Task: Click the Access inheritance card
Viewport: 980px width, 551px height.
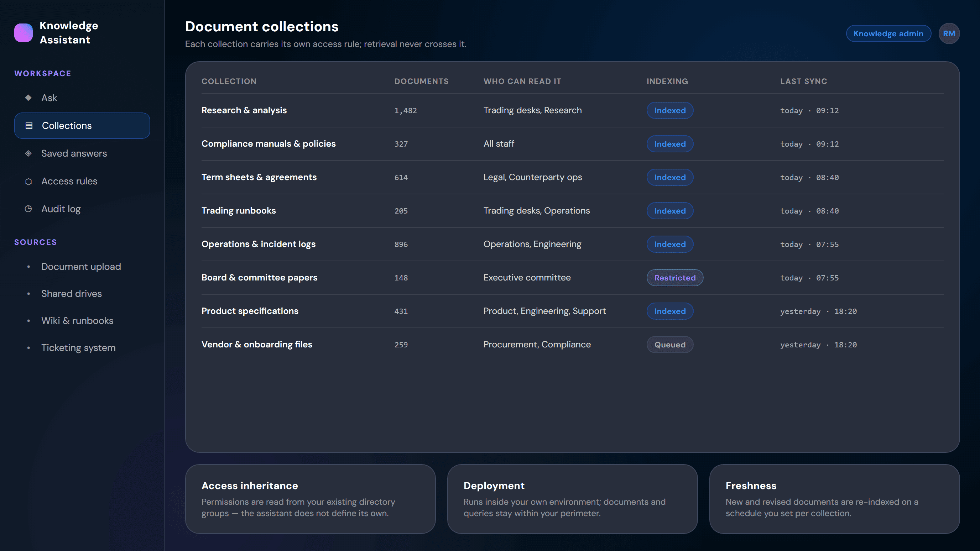Action: coord(311,499)
